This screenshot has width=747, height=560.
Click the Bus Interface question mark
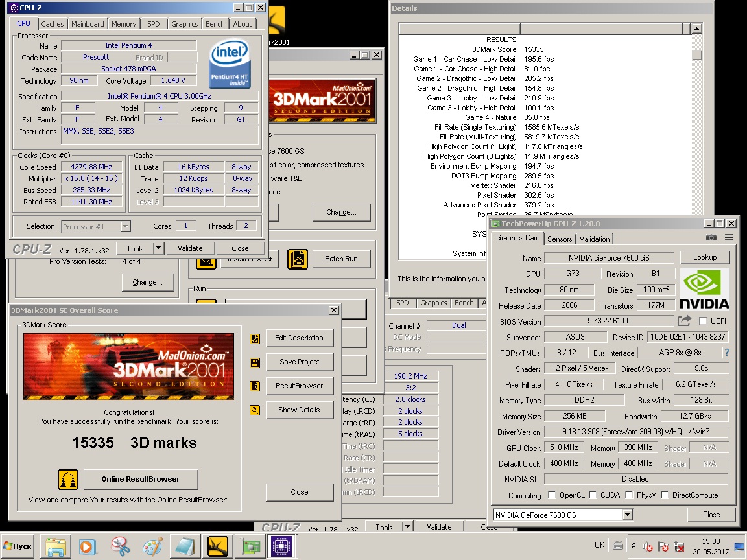click(726, 353)
